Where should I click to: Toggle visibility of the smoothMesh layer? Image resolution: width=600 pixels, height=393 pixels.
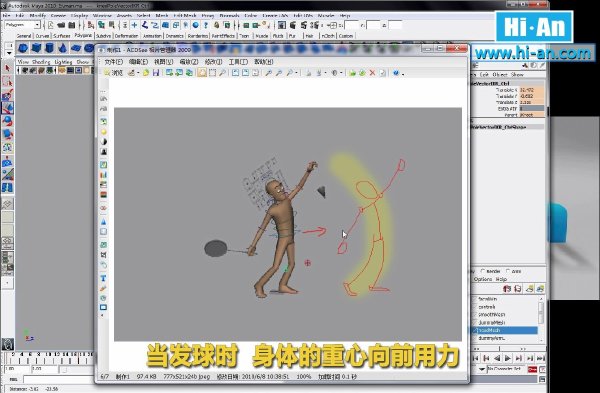point(475,315)
